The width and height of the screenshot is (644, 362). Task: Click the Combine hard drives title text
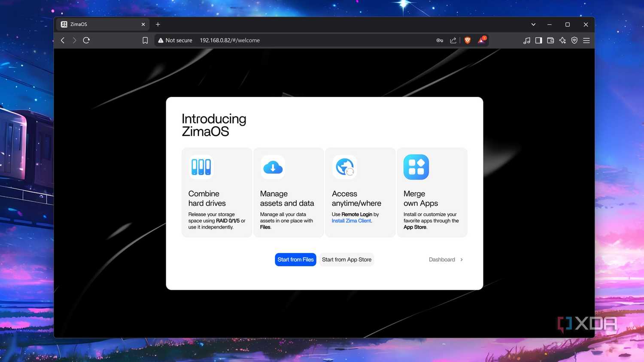point(207,199)
